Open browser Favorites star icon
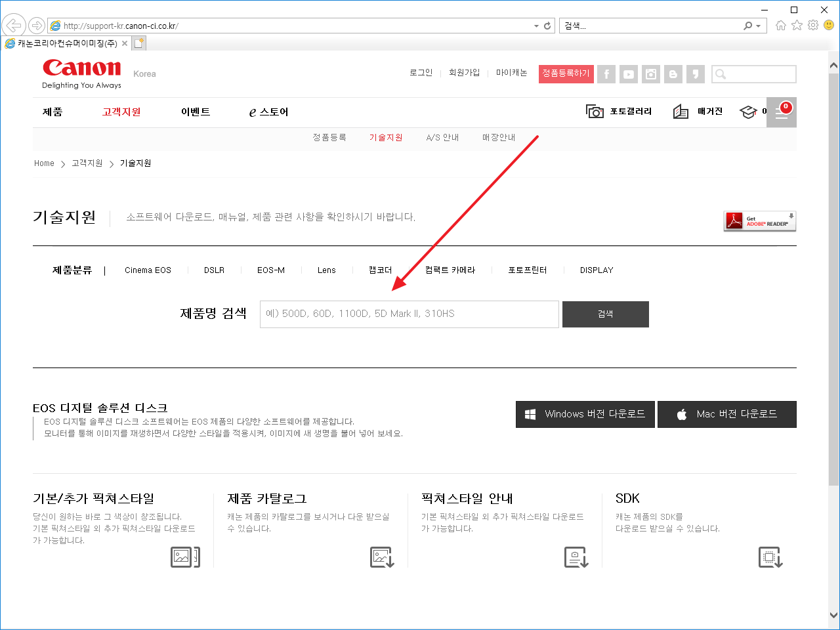Viewport: 840px width, 630px height. (797, 26)
